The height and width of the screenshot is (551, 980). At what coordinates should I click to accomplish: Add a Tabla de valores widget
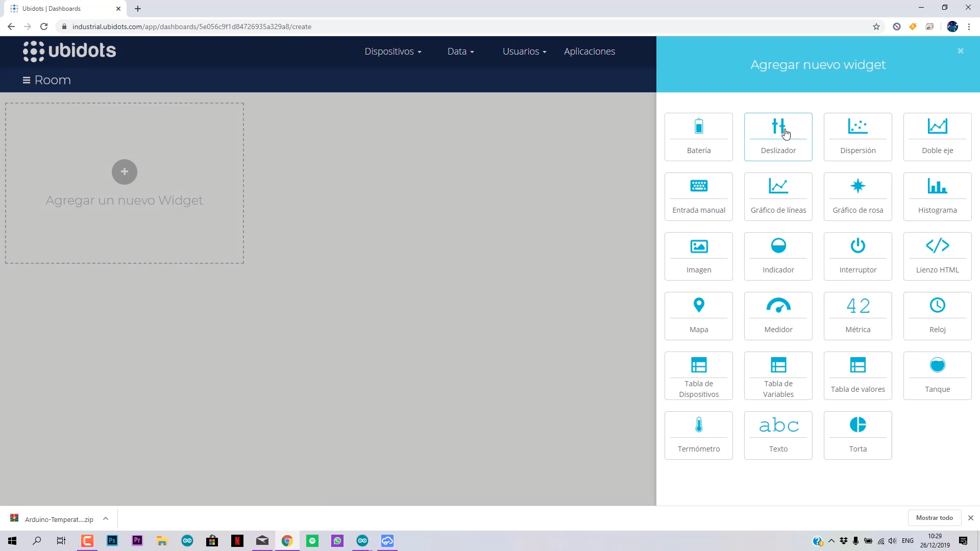pos(857,375)
